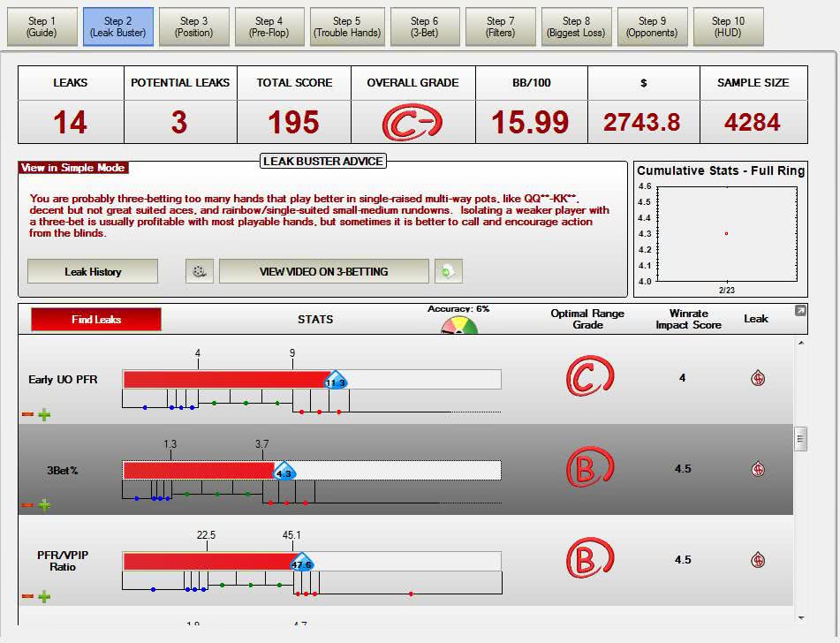Click the C grade icon for Early UO PFR
The width and height of the screenshot is (840, 643).
pyautogui.click(x=589, y=378)
